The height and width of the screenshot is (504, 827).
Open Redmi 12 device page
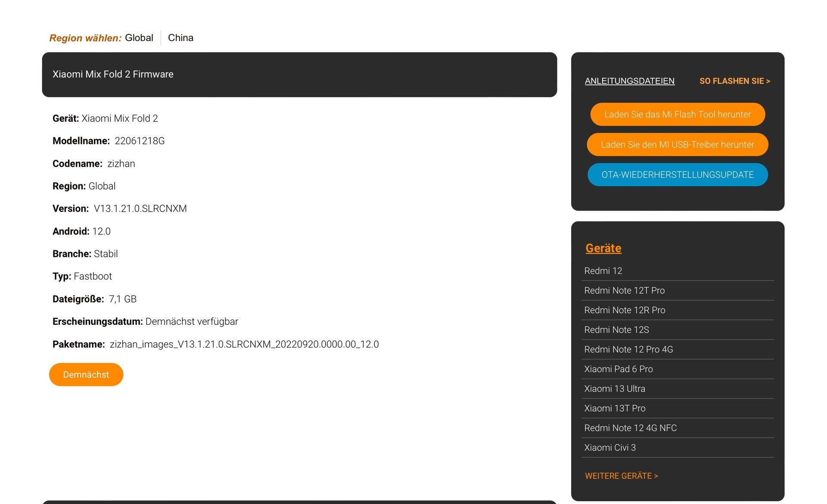click(x=603, y=271)
